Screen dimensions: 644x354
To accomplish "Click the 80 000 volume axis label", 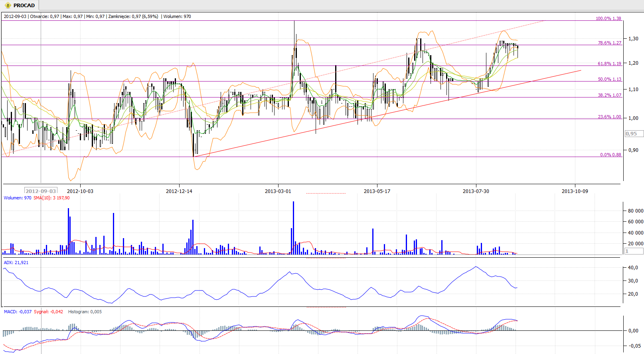I will coord(636,211).
